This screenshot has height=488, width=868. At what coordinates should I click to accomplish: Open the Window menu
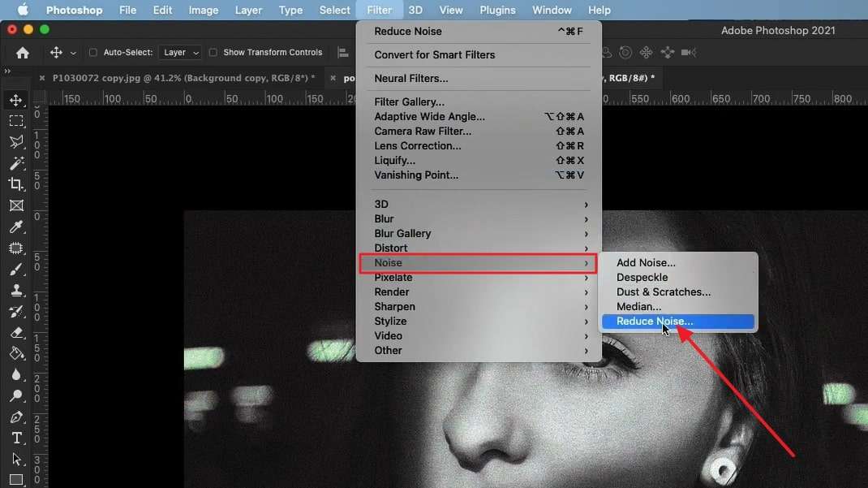click(x=552, y=10)
